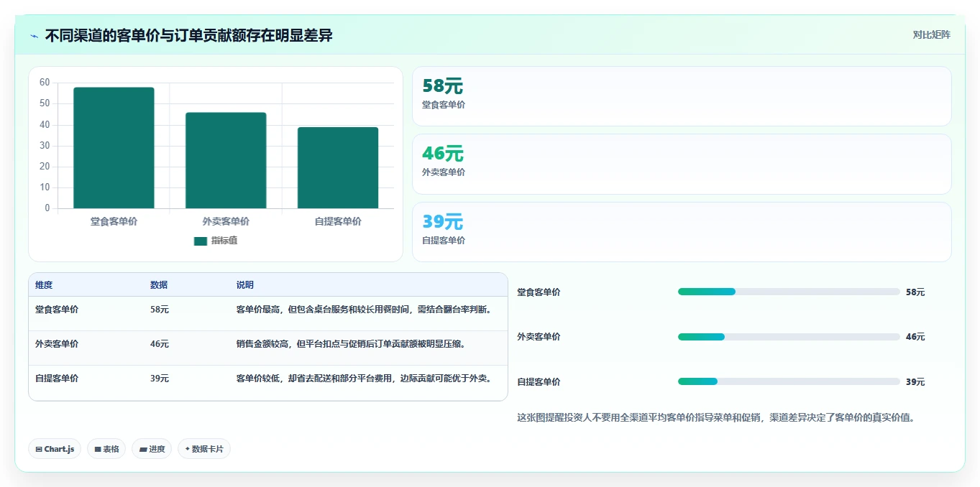Click the 堂食客单价 bar in chart
The width and height of the screenshot is (980, 487).
114,148
